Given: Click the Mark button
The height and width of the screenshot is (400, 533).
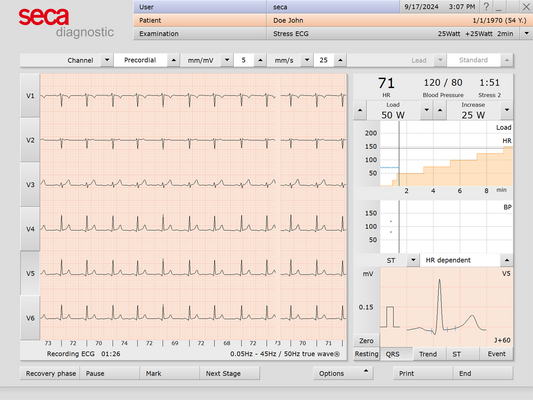Looking at the screenshot, I should [170, 373].
